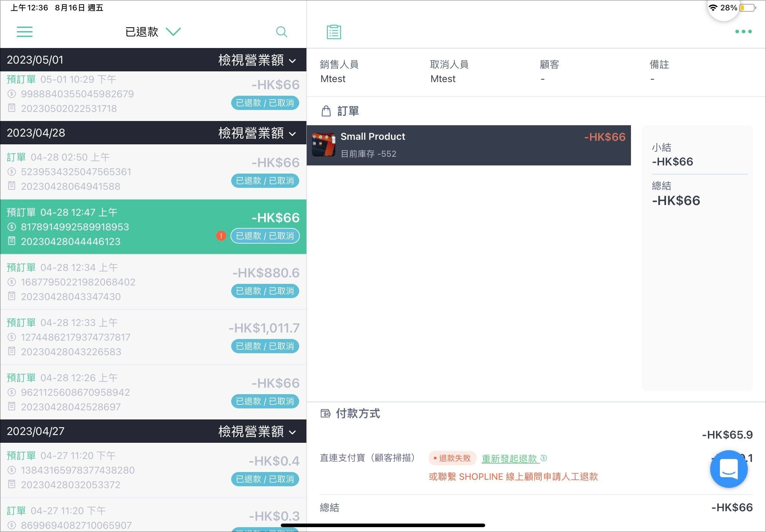The image size is (766, 532).
Task: Tap 已退款 / 已取消 badge on -HK$1,011.7 order
Action: (x=265, y=346)
